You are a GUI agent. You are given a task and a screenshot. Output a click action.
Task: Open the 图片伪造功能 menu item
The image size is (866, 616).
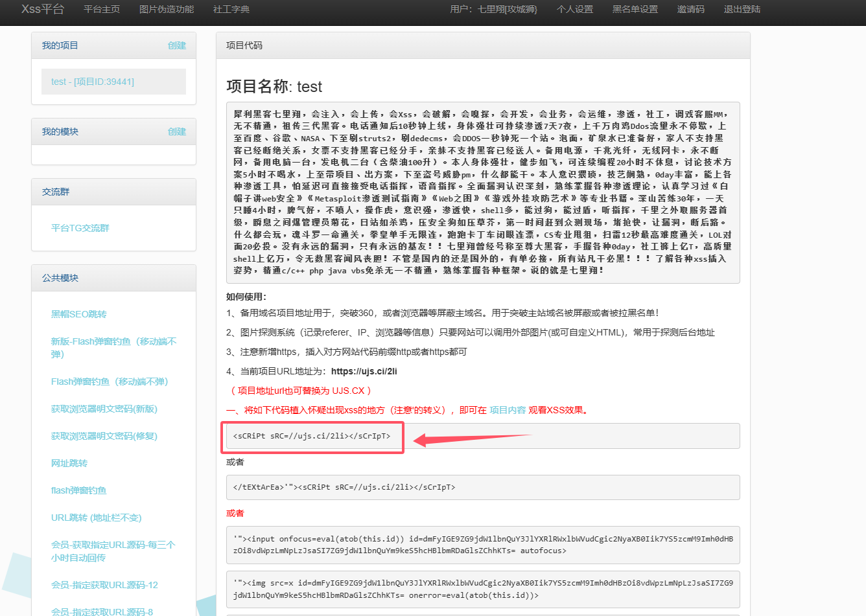[x=167, y=9]
